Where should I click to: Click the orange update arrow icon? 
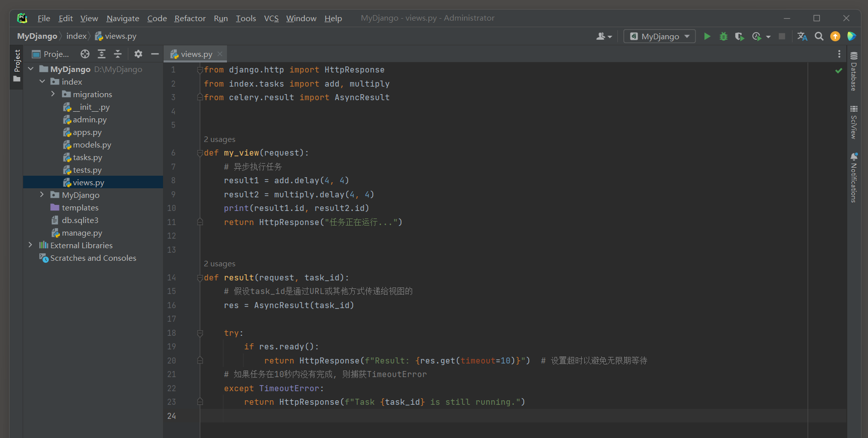(835, 36)
